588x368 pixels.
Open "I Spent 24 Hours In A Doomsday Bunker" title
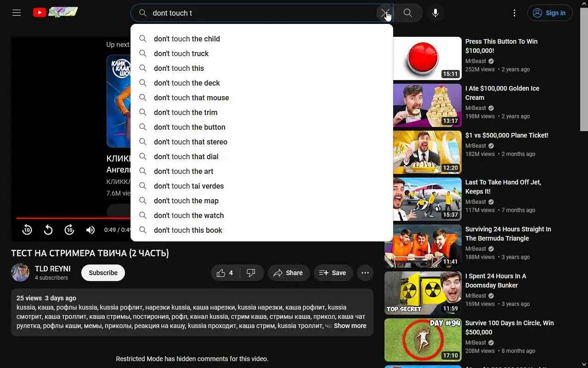(496, 281)
